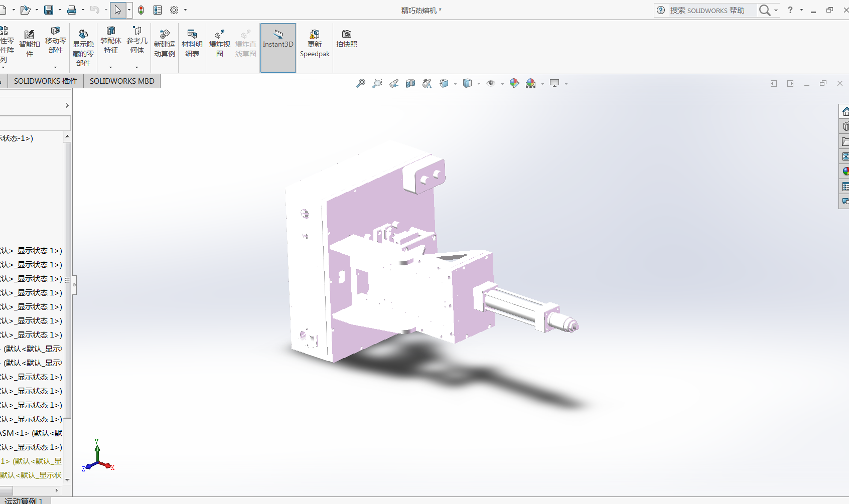Activate the zoom to area tool

point(377,84)
